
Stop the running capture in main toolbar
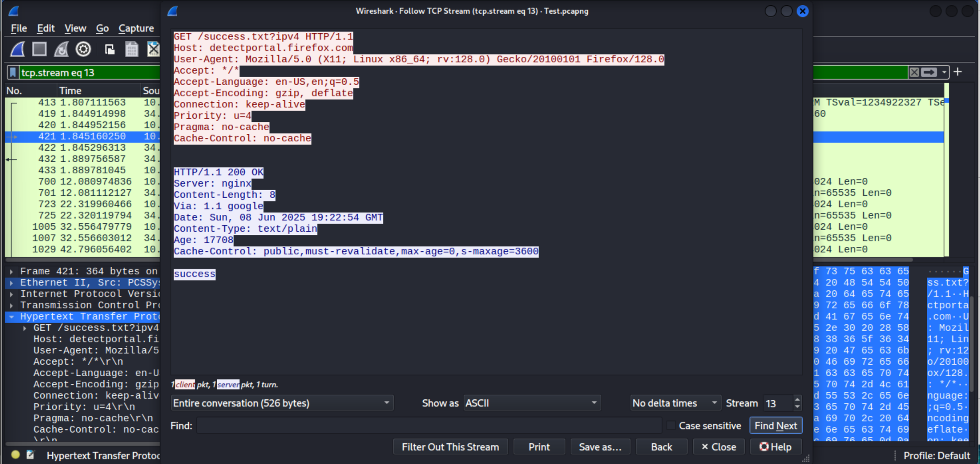[39, 49]
